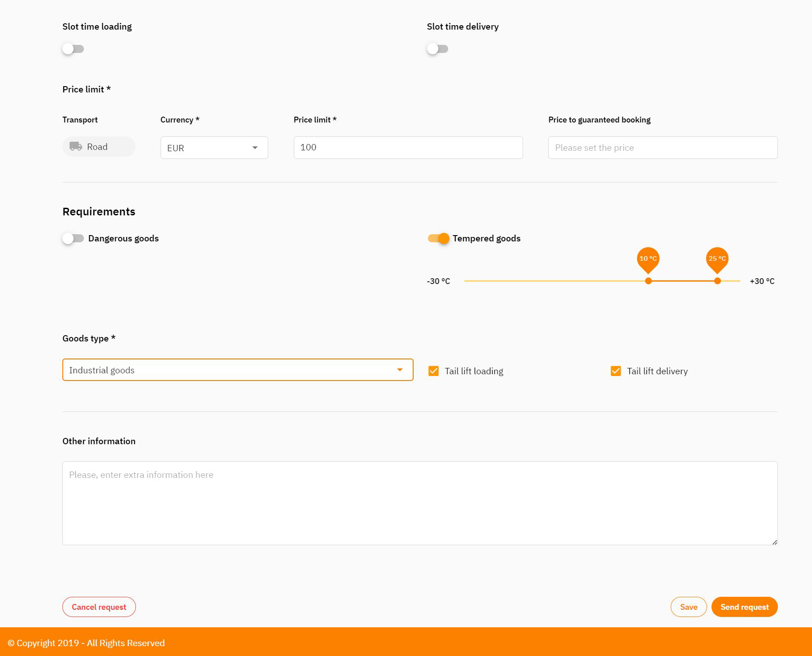Click the Cancel request button
Screen dimensions: 812x656
coord(99,607)
